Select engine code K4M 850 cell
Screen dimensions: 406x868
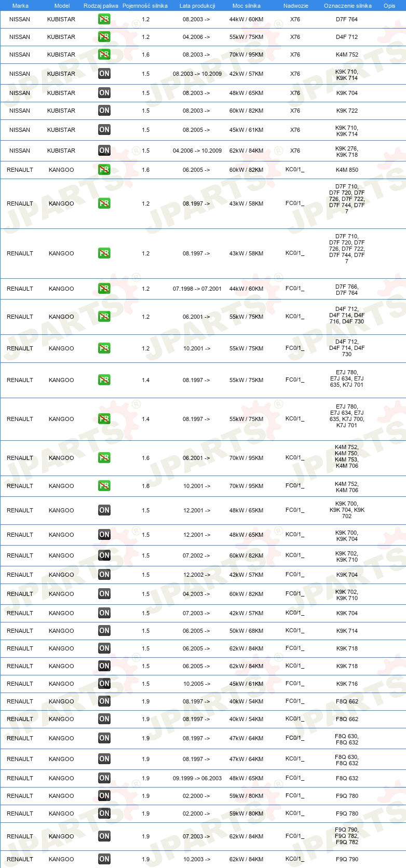pos(347,170)
